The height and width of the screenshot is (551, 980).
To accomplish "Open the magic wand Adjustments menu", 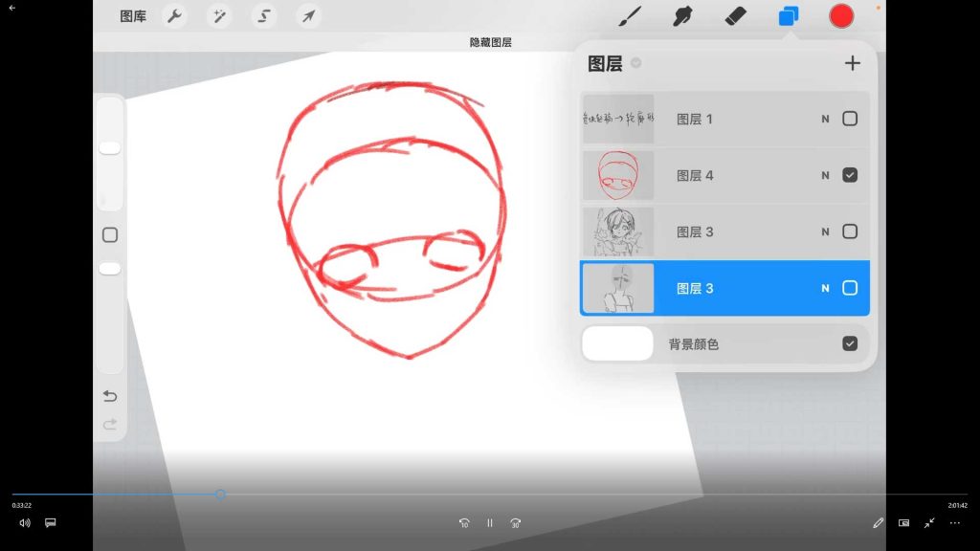I will [x=219, y=16].
